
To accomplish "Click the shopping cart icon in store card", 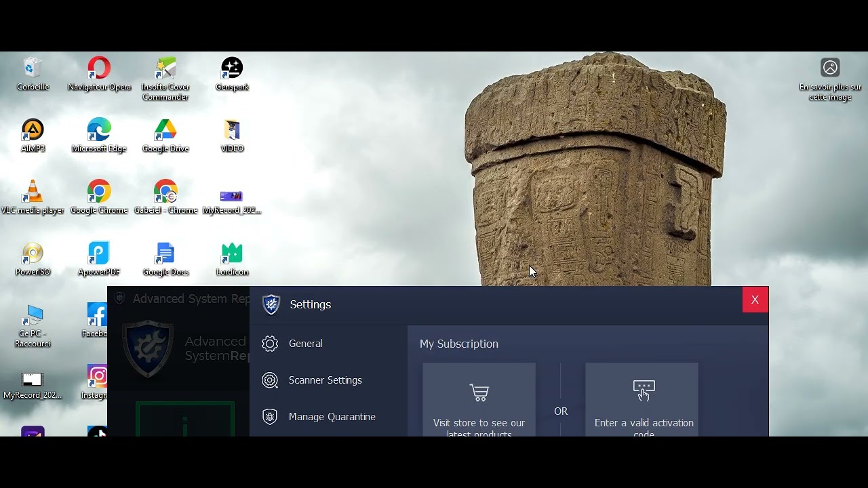I will point(479,392).
